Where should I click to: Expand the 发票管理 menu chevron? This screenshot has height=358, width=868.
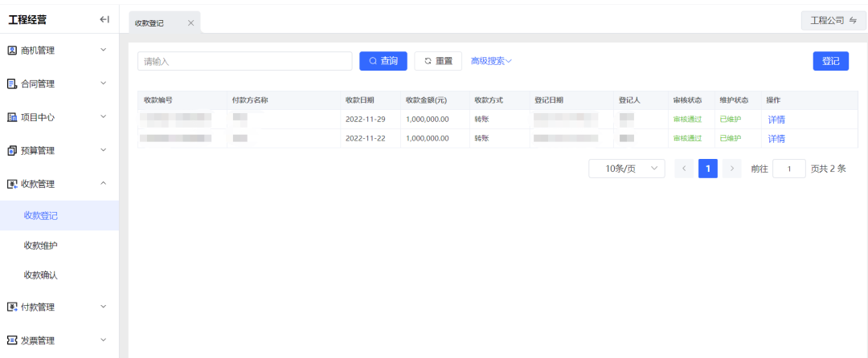103,340
